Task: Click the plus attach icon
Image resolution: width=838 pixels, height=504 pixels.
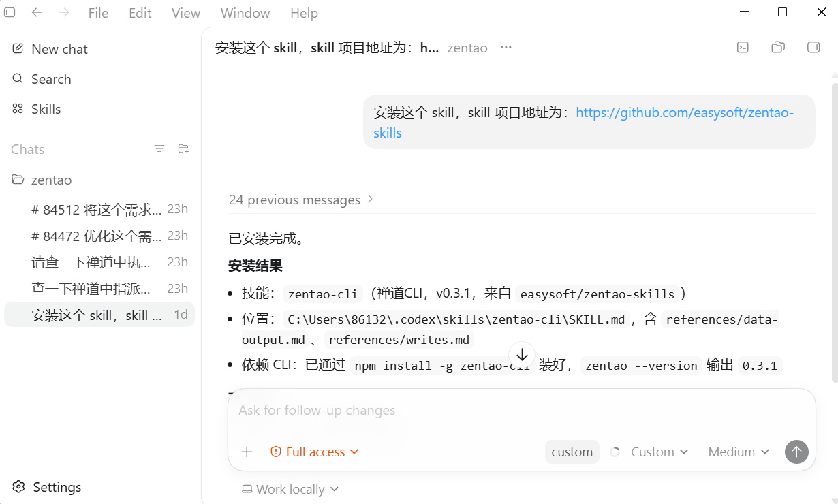Action: click(247, 452)
